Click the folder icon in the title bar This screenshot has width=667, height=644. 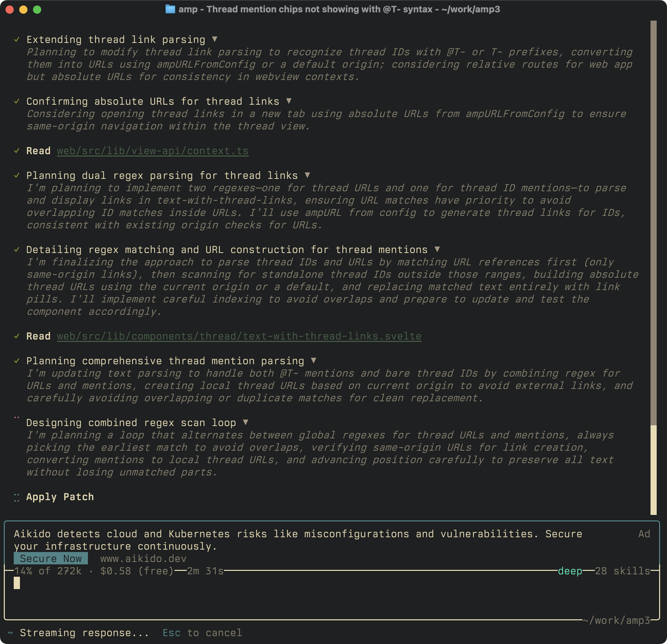click(x=170, y=9)
